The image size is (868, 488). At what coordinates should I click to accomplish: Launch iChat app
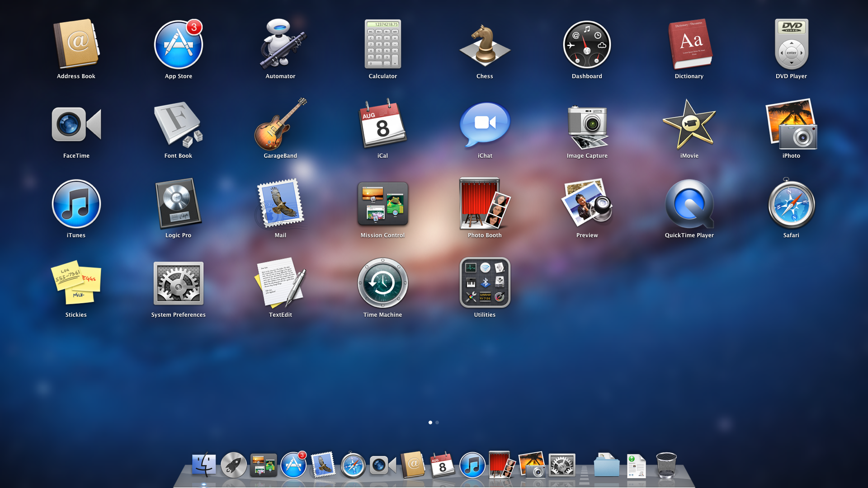pyautogui.click(x=485, y=124)
